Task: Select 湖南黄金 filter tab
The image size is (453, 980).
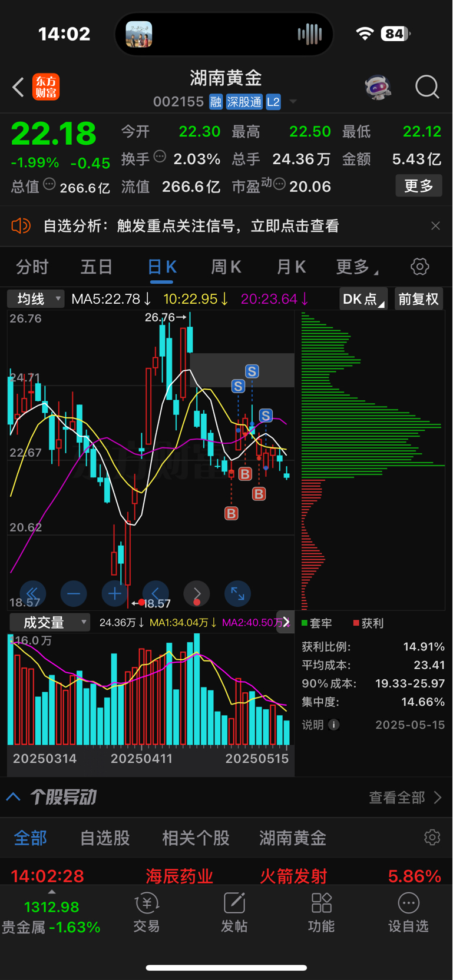Action: 293,838
